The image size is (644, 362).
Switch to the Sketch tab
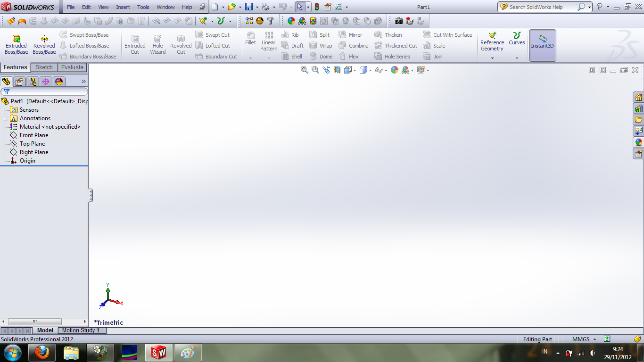click(44, 67)
